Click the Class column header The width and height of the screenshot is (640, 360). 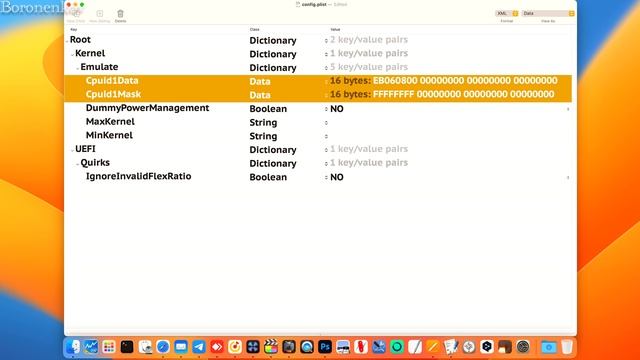tap(254, 29)
